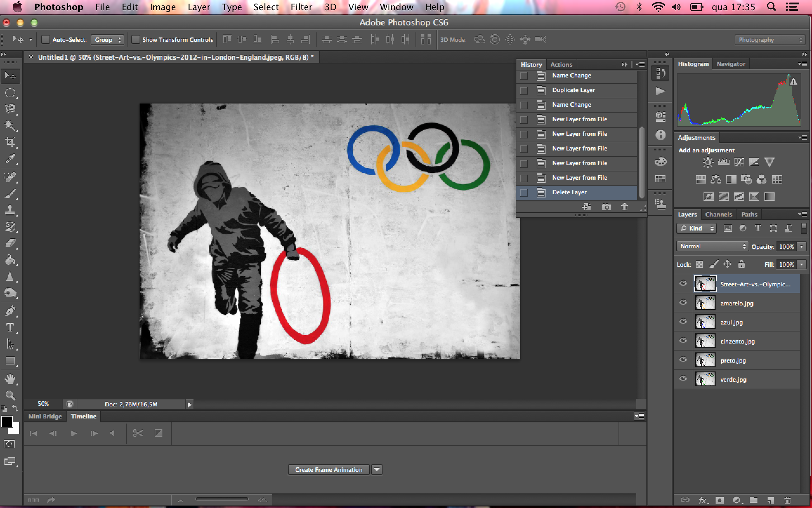Click the timeline play button
Screen dimensions: 812x508
point(74,433)
